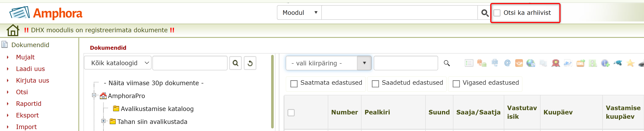The image size is (644, 131).
Task: Expand the Tahan siin avalikustada folder
Action: click(x=103, y=121)
